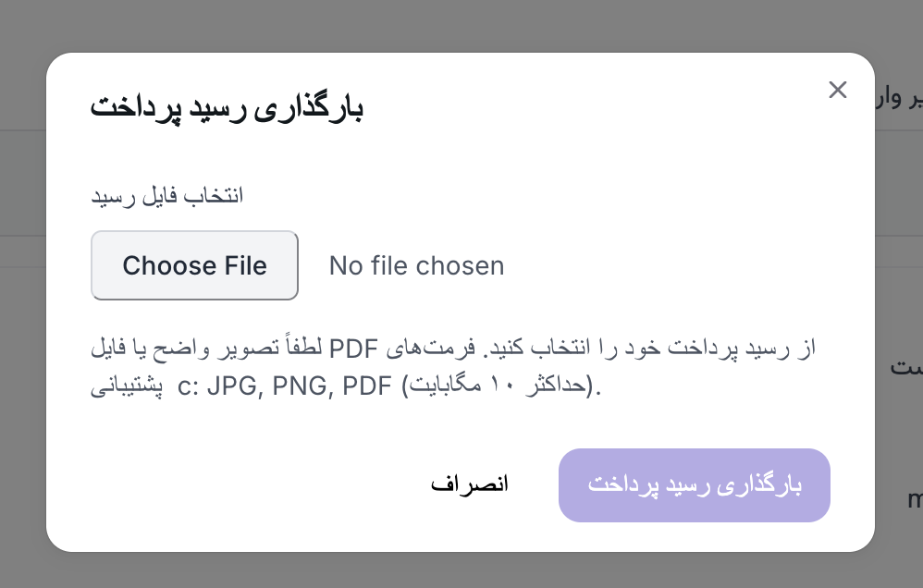
Task: Click the 'No file chosen' status text
Action: tap(416, 265)
